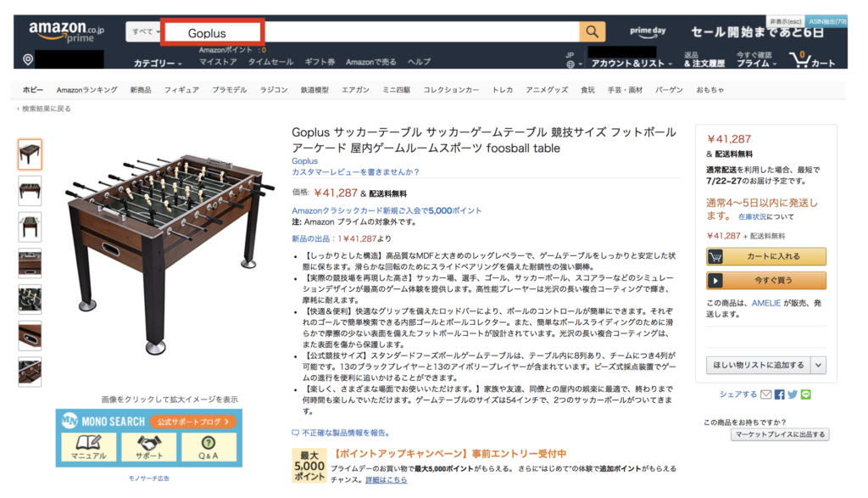Select the トレカ tab

502,90
